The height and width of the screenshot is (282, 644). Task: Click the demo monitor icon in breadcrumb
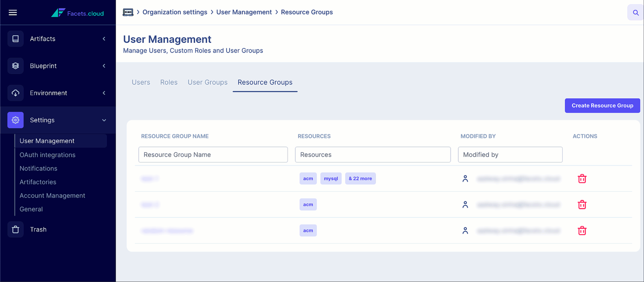tap(128, 12)
